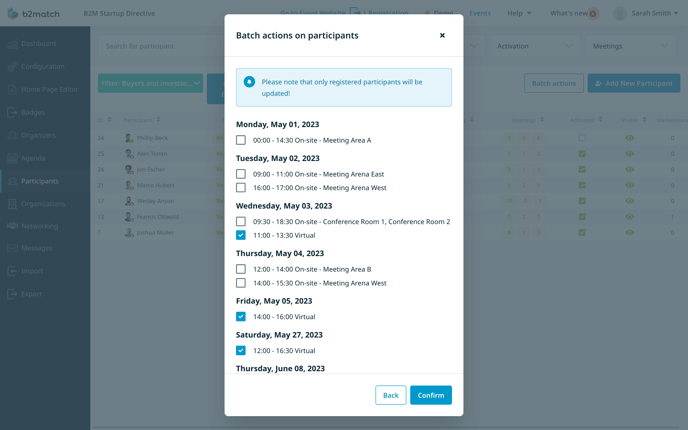The height and width of the screenshot is (430, 688).
Task: Close the Batch actions dialog
Action: pos(442,36)
